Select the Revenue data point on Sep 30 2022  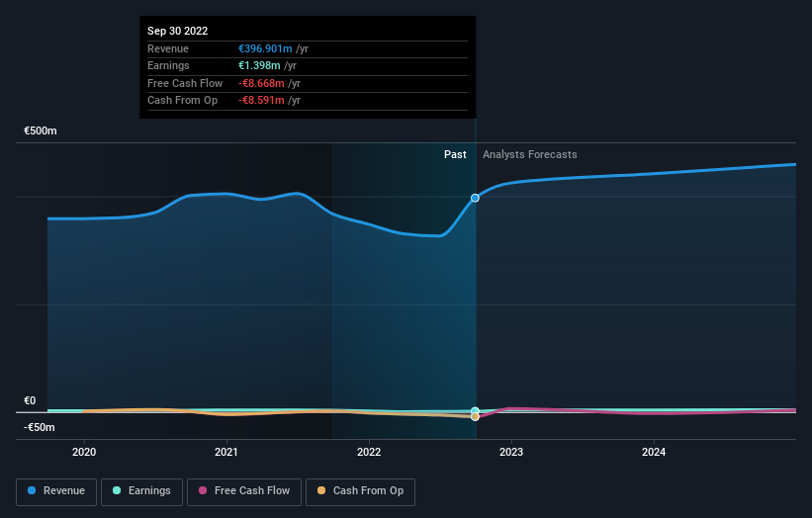point(475,198)
